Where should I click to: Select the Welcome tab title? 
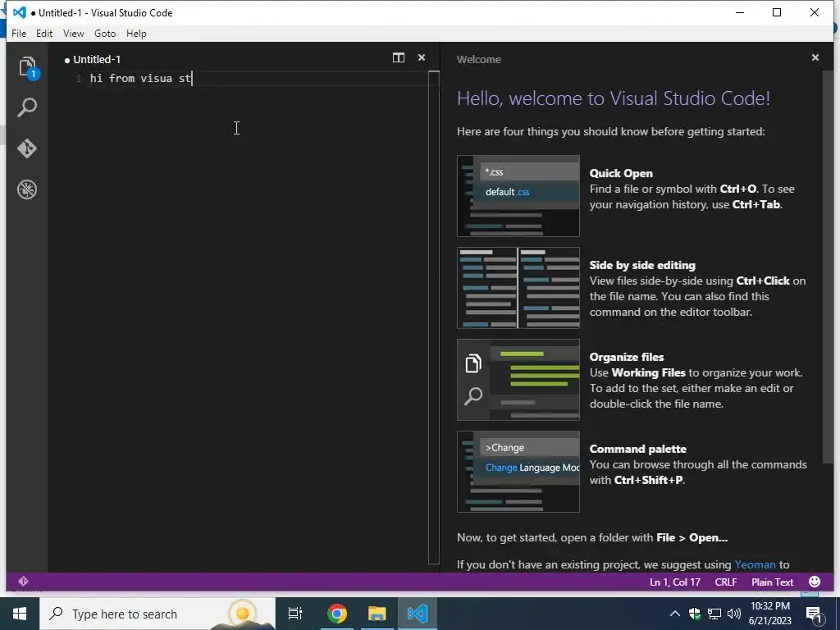click(479, 59)
